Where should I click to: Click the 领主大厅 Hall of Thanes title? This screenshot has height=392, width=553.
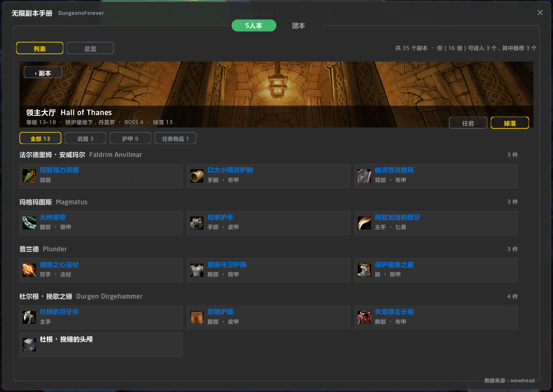[69, 113]
